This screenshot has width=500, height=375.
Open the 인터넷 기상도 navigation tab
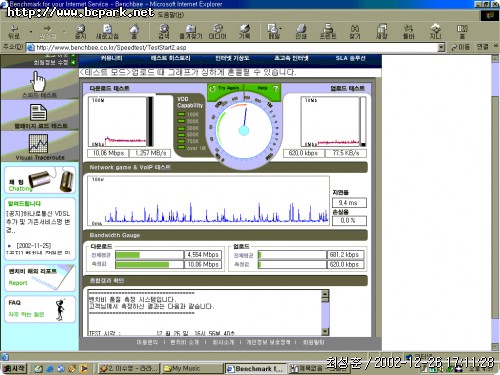click(232, 58)
